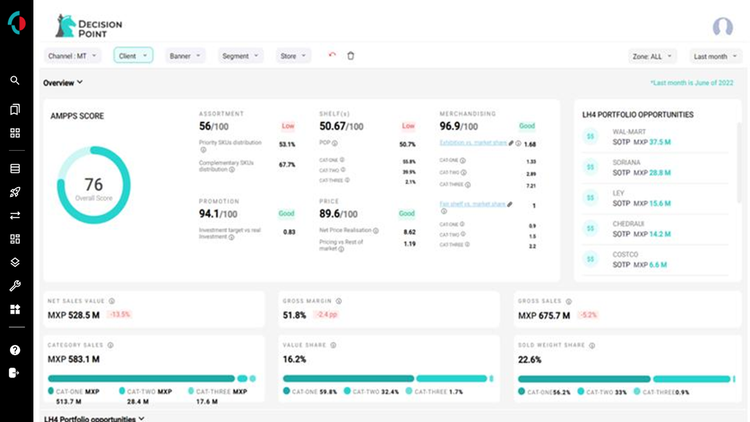Open the table list icon in sidebar

coord(15,168)
